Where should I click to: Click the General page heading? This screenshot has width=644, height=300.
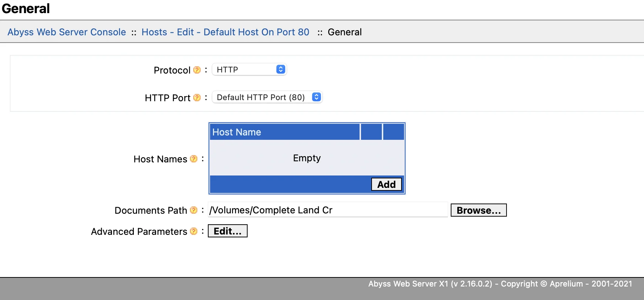[26, 8]
